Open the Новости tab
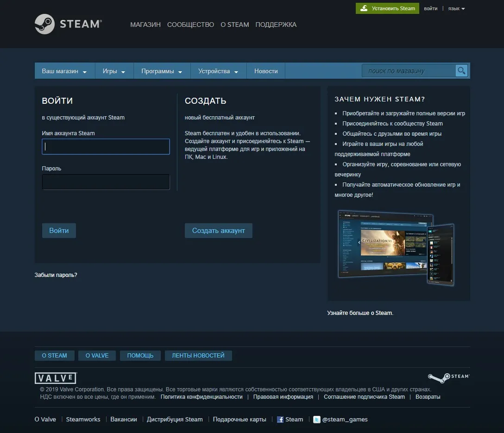The width and height of the screenshot is (504, 433). tap(266, 71)
